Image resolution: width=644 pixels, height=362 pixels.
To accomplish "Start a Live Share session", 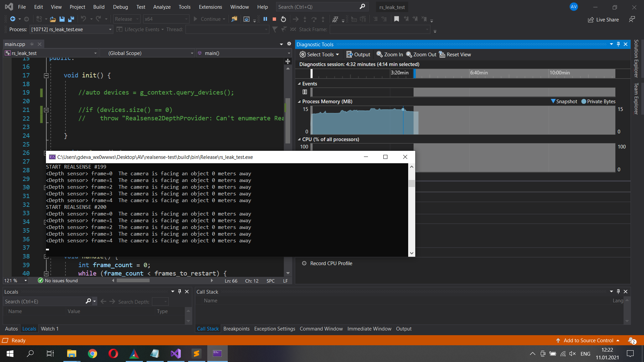I will (x=603, y=19).
